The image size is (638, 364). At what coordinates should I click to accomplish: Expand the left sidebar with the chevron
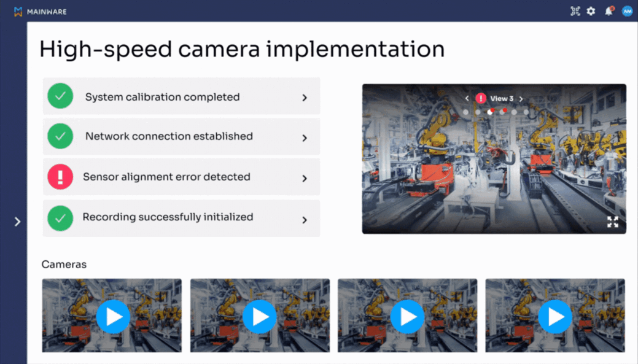point(17,222)
